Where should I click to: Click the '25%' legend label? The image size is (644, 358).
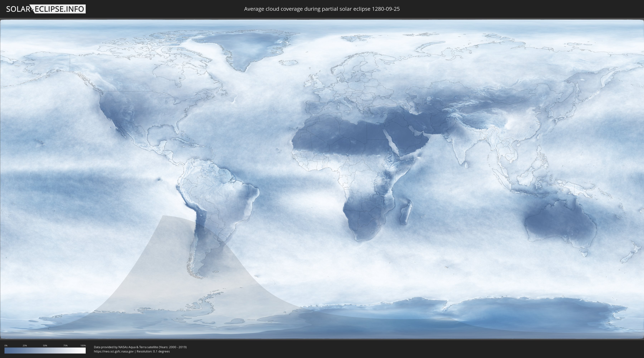tap(25, 345)
